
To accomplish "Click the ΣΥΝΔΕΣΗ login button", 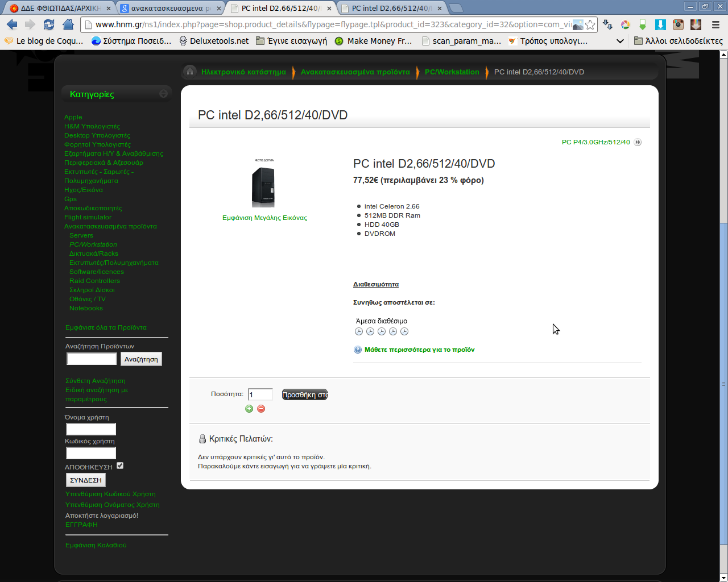I will 86,480.
